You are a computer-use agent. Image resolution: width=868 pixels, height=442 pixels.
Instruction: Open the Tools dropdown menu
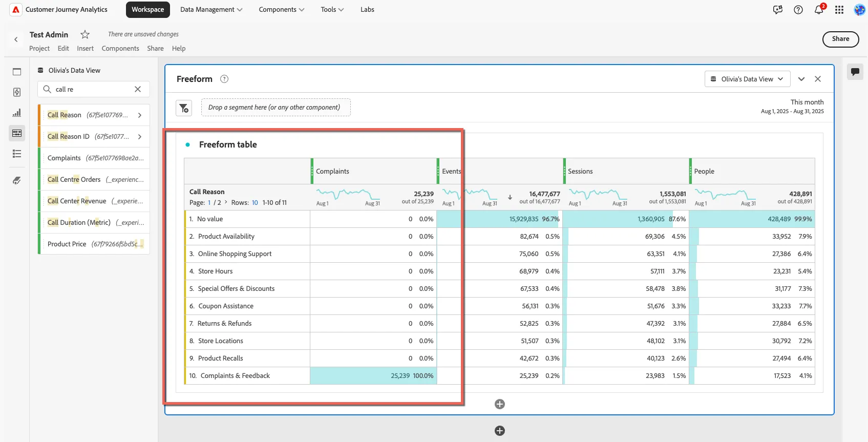pos(332,10)
